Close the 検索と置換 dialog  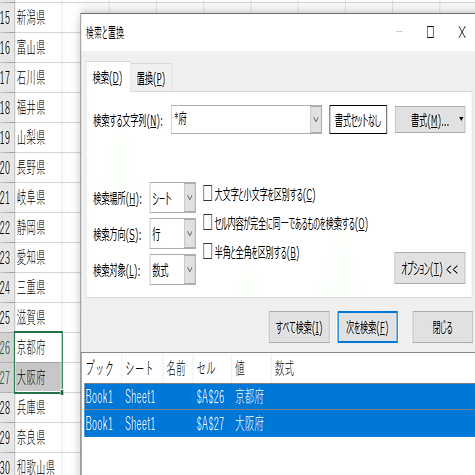tap(462, 32)
